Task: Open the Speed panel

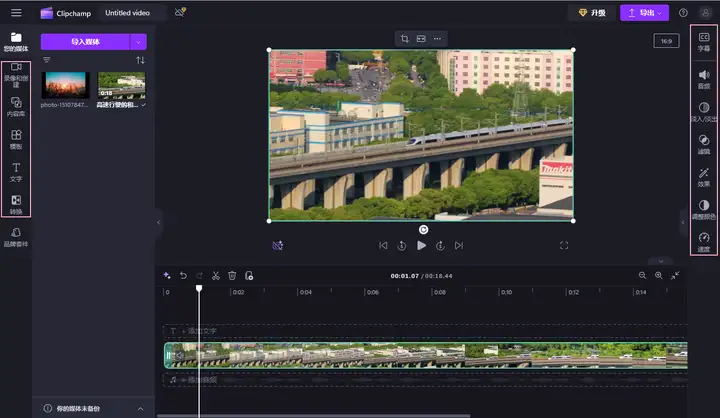Action: [704, 242]
